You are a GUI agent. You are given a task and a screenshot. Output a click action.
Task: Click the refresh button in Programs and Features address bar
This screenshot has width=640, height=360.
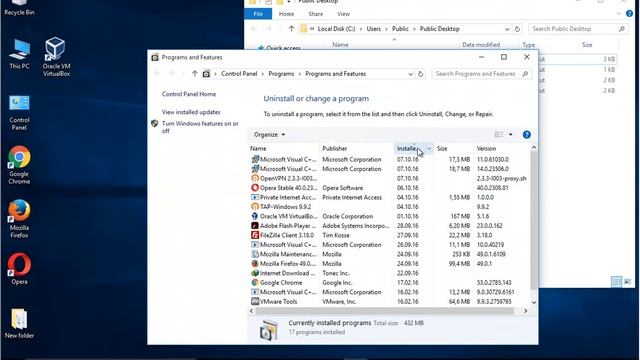pos(420,74)
